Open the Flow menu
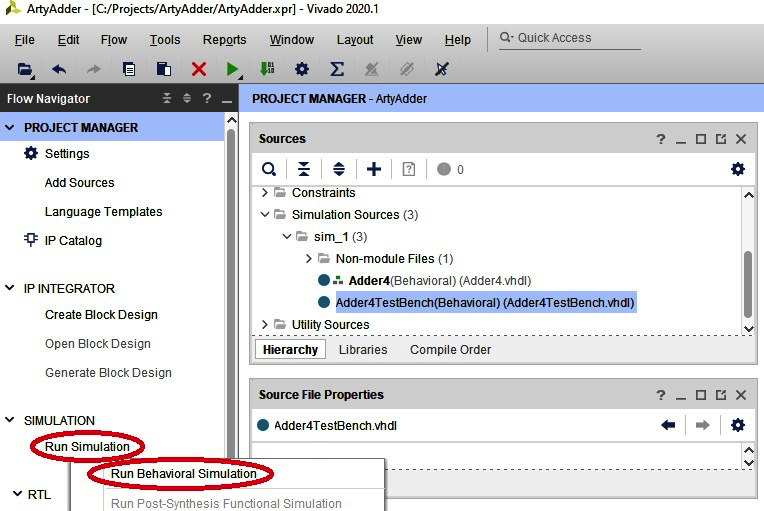 [114, 40]
